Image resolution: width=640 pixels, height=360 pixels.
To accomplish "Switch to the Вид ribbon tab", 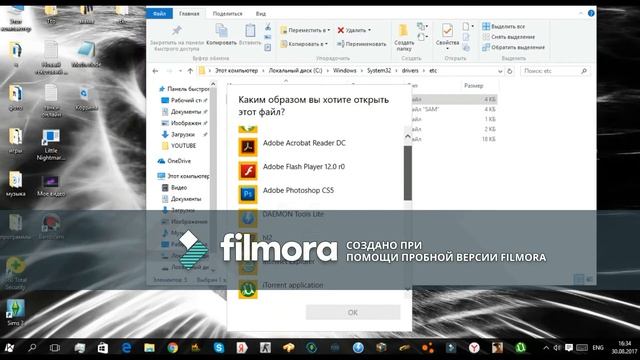I will coord(261,13).
